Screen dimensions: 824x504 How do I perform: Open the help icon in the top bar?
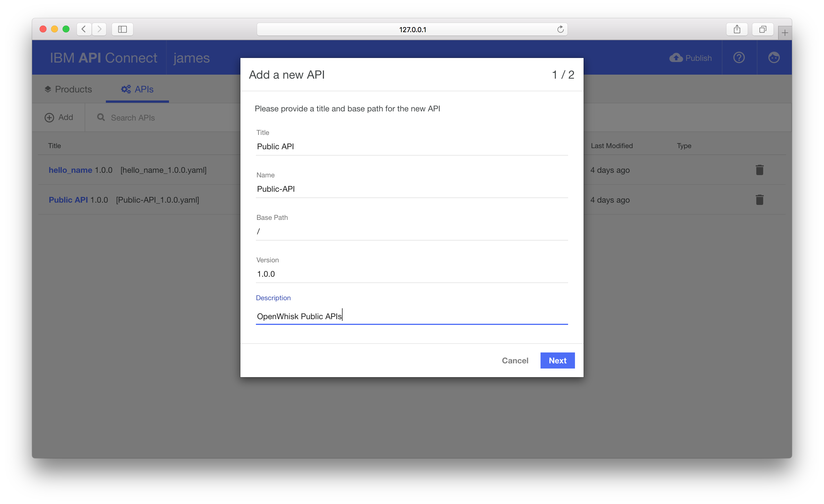(739, 57)
